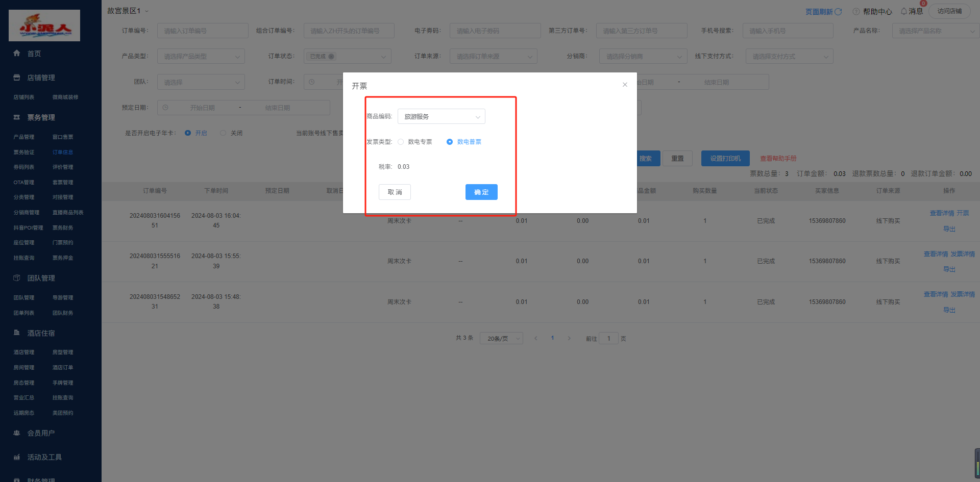Open the 20条/页 page size dropdown
Screen dimensions: 980x482
tap(501, 338)
